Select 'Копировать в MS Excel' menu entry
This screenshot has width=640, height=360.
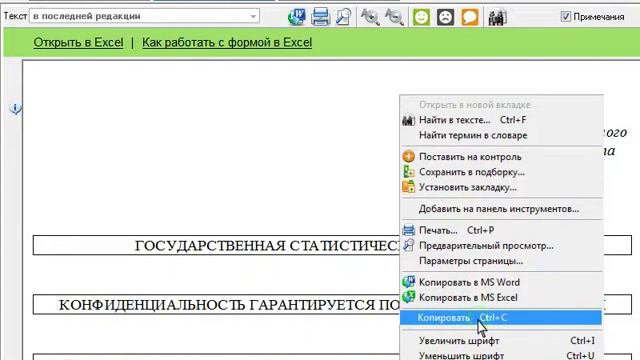[501, 298]
